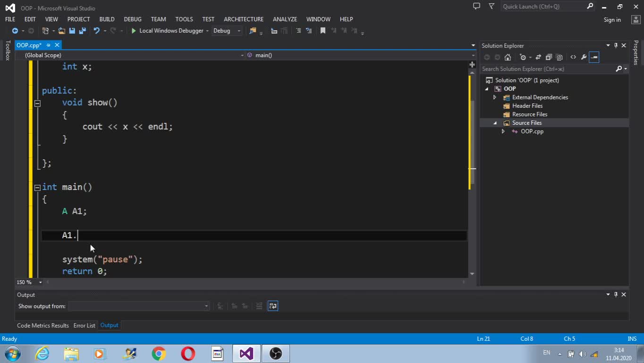Viewport: 644px width, 363px height.
Task: Toggle a bookmark on current line
Action: [323, 31]
